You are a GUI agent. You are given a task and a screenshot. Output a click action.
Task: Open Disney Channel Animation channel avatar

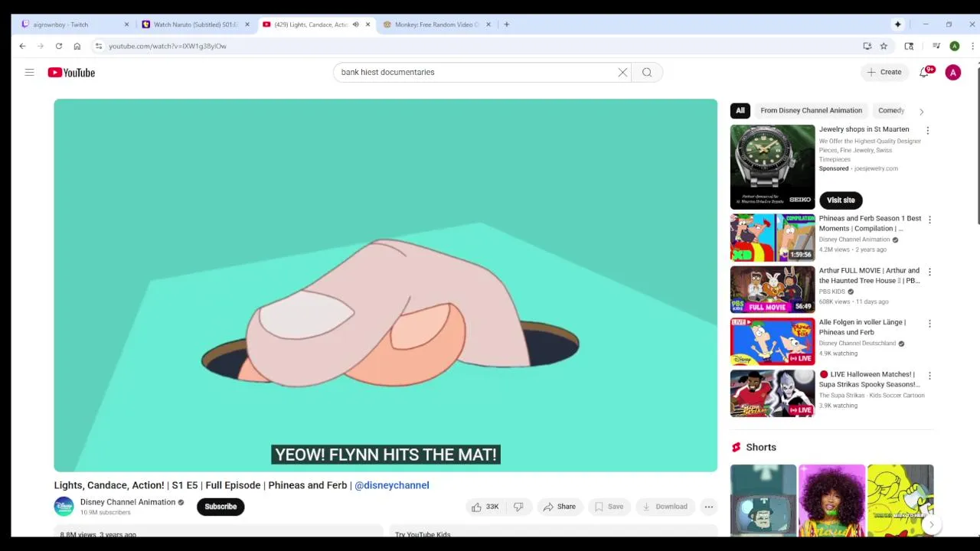pyautogui.click(x=64, y=507)
